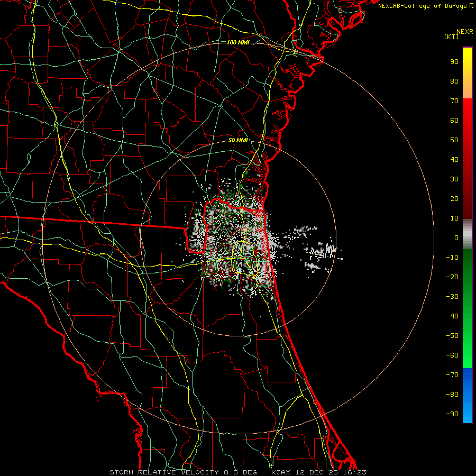Click the blue bottom segment of the velocity color bar
Viewport: 476px width, 476px height.
pos(467,396)
